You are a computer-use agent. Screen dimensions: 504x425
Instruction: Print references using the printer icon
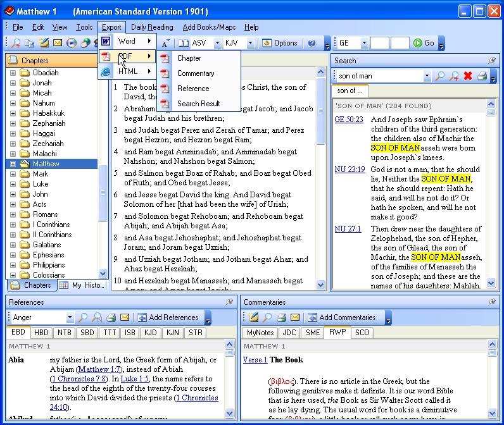(111, 317)
